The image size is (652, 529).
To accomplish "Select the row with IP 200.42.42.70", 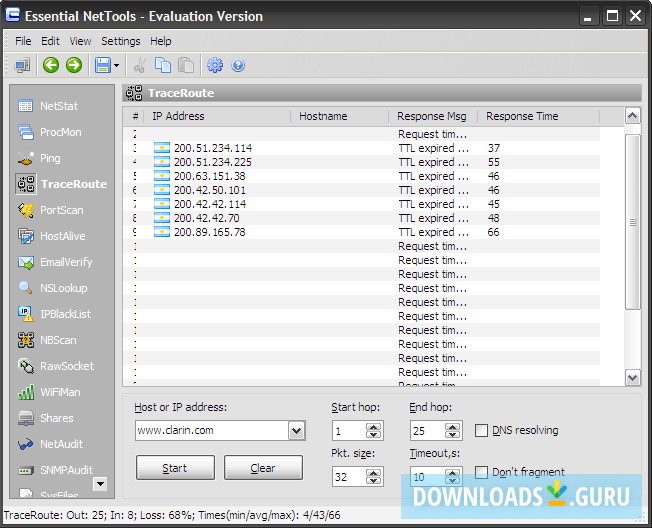I will coord(362,218).
